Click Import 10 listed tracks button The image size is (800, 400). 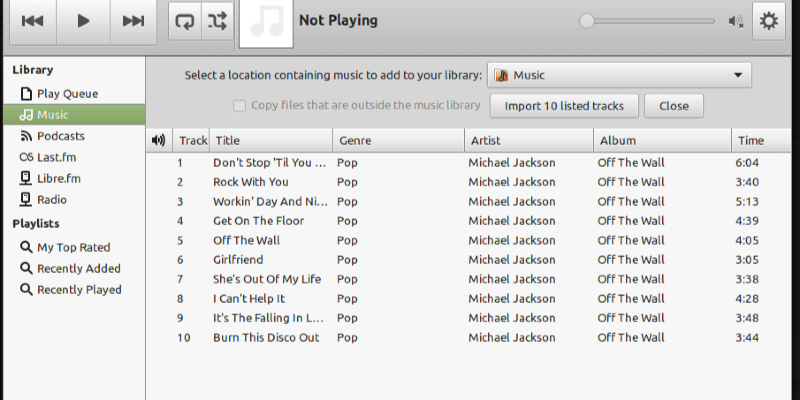564,106
